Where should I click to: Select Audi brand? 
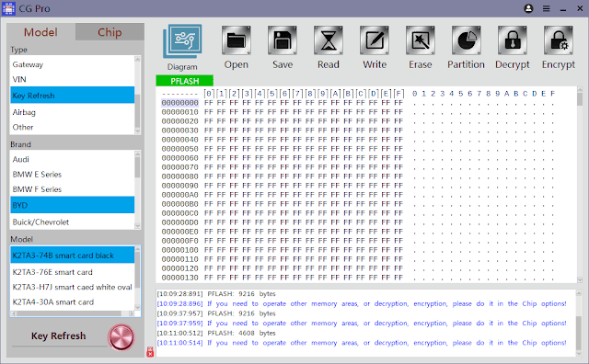coord(72,159)
